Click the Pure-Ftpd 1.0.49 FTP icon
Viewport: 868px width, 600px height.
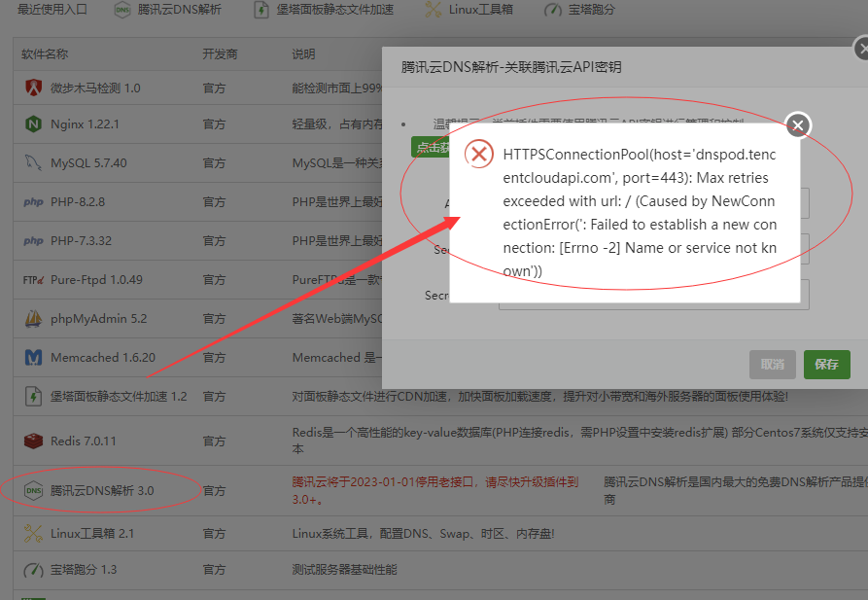[x=33, y=280]
